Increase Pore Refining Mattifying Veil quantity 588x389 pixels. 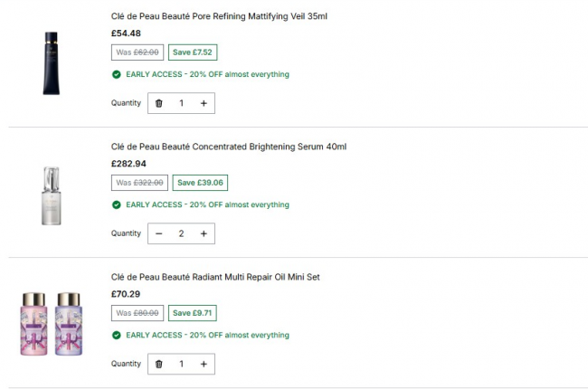click(204, 103)
